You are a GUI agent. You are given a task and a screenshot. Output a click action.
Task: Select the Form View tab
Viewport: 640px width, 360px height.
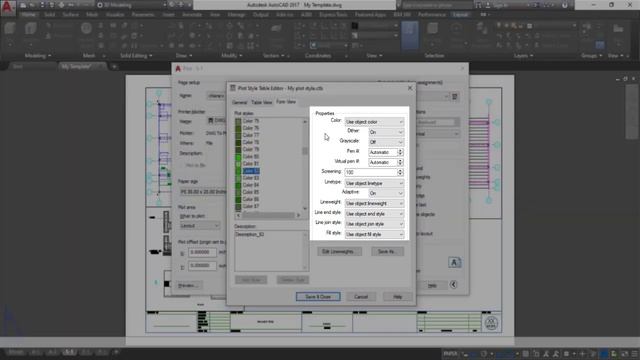(286, 102)
